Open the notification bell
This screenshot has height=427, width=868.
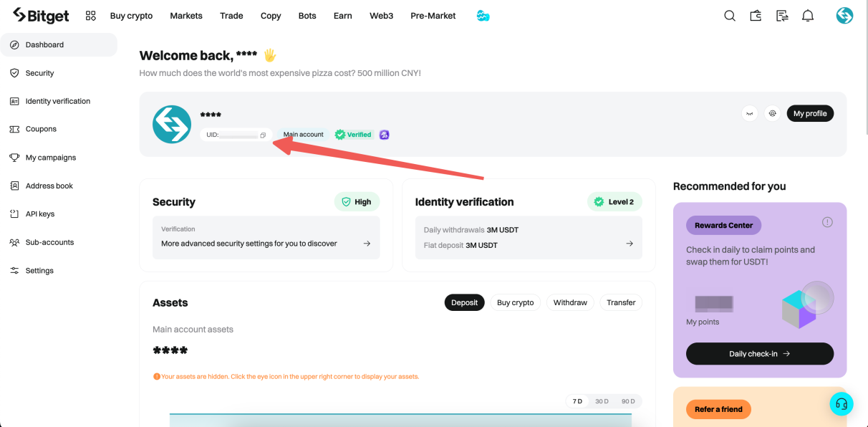coord(808,15)
